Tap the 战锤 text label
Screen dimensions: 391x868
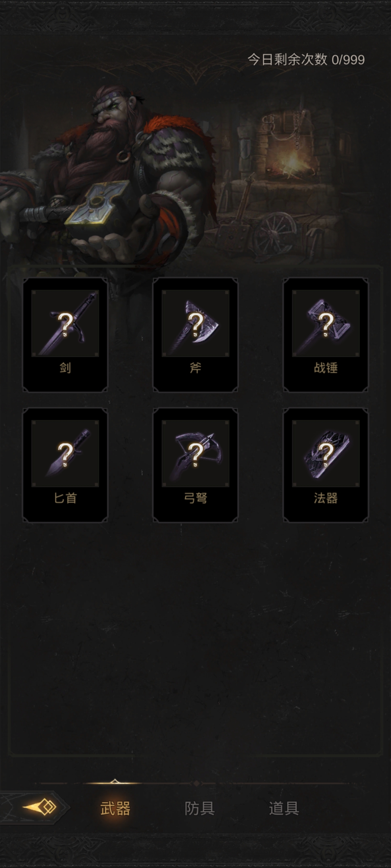coord(326,368)
